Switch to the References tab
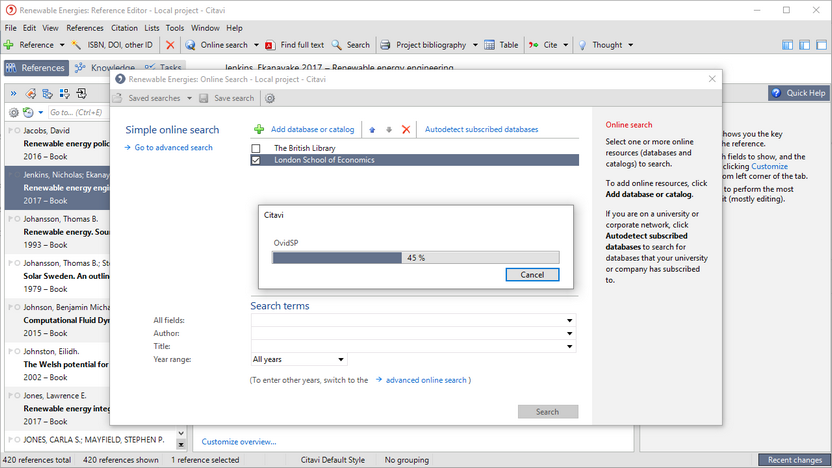 [x=36, y=68]
